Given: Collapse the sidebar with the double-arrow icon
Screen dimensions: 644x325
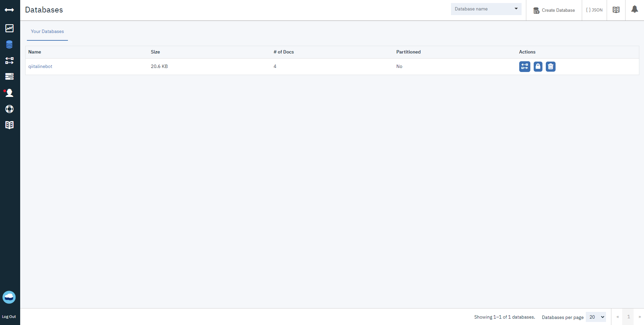Looking at the screenshot, I should [x=9, y=10].
